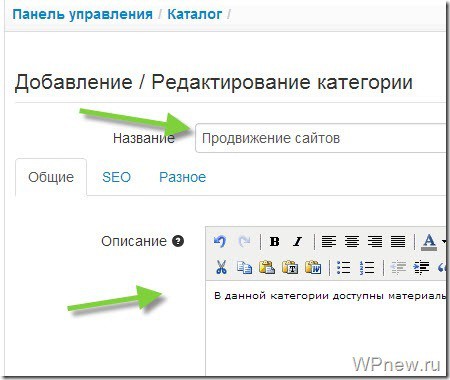This screenshot has width=450, height=380.
Task: Click the Название field label
Action: 144,138
